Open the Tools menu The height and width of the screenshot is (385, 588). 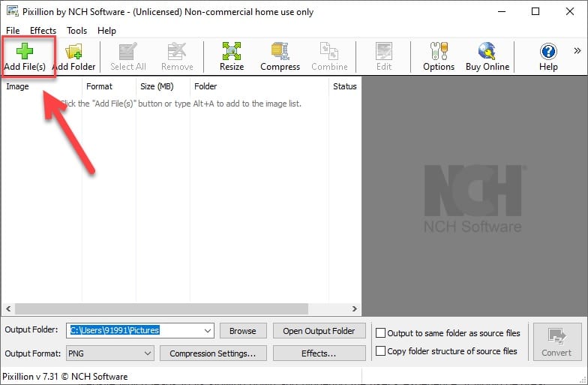[76, 30]
